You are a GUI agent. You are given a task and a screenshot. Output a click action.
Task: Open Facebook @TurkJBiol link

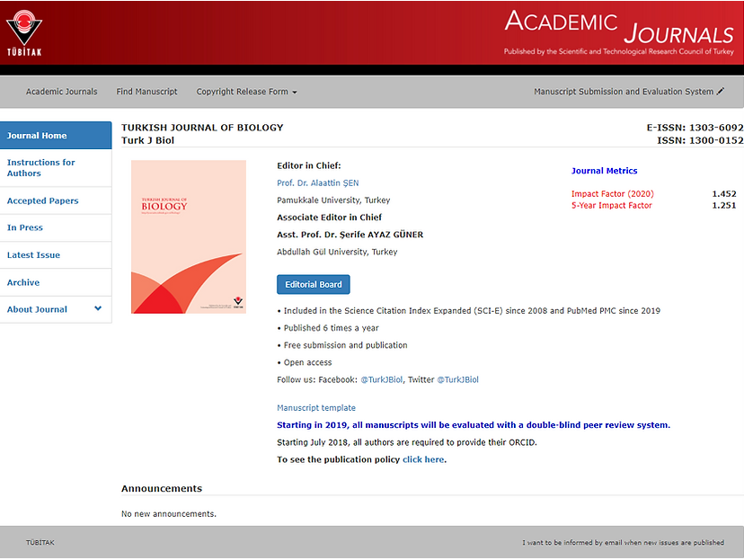click(x=382, y=379)
